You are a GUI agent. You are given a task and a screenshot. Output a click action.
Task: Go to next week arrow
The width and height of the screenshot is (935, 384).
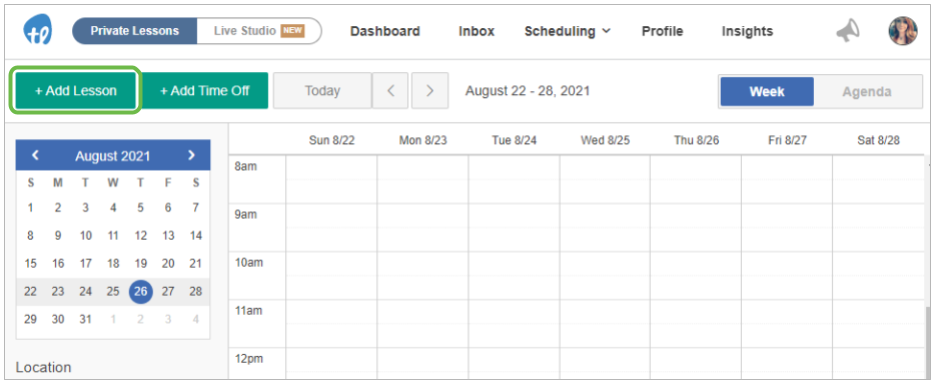pos(430,91)
